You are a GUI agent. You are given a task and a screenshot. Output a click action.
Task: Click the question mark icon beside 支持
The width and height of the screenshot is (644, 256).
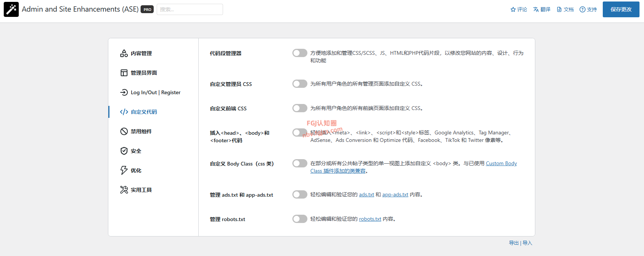pos(583,9)
